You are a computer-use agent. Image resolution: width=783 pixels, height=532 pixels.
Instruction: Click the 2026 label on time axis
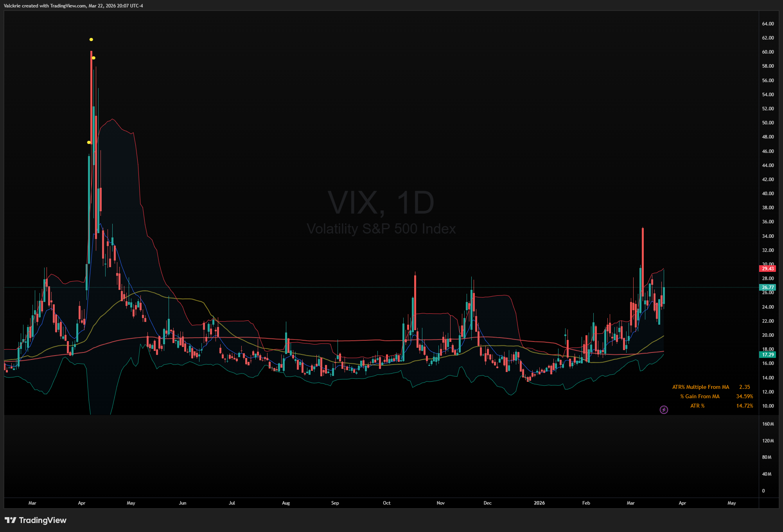[x=539, y=503]
